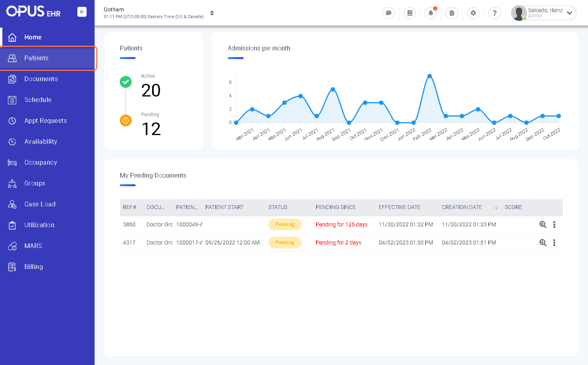Screen dimensions: 588x365
Task: Click the Documents sidebar icon
Action: [x=12, y=79]
